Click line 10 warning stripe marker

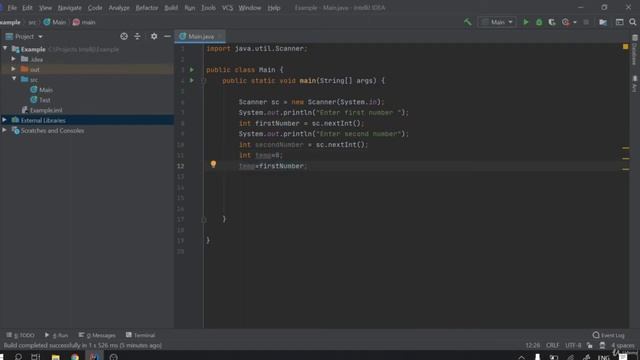click(625, 148)
